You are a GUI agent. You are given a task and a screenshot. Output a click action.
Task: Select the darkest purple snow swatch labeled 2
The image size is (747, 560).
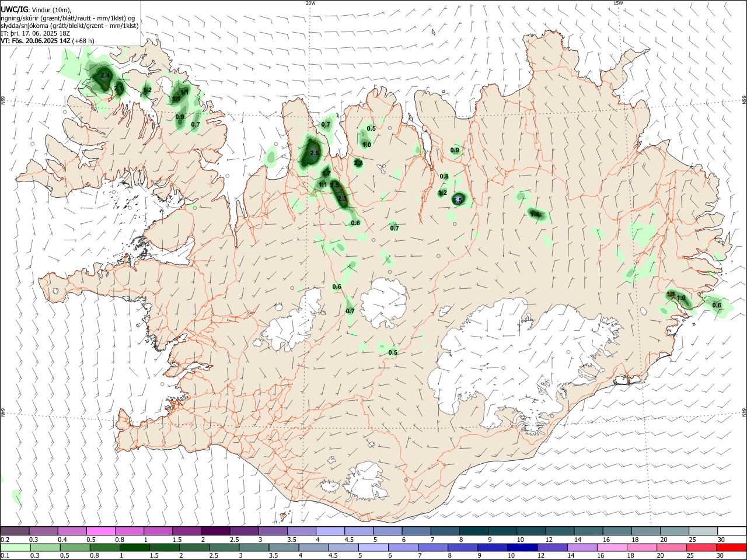pyautogui.click(x=215, y=531)
